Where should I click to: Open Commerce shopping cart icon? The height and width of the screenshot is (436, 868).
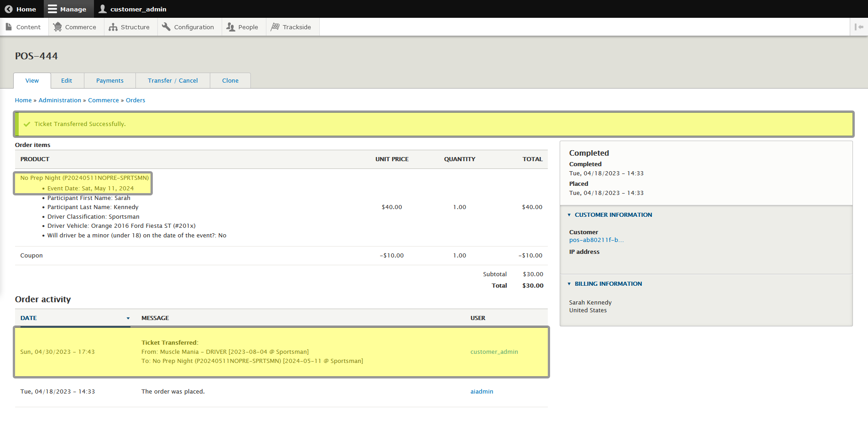(x=57, y=27)
